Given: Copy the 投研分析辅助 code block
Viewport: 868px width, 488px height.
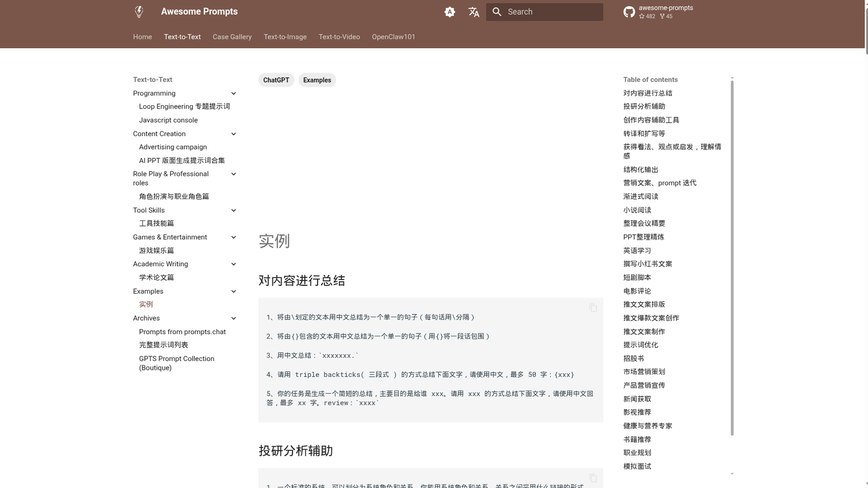Looking at the screenshot, I should (x=593, y=478).
